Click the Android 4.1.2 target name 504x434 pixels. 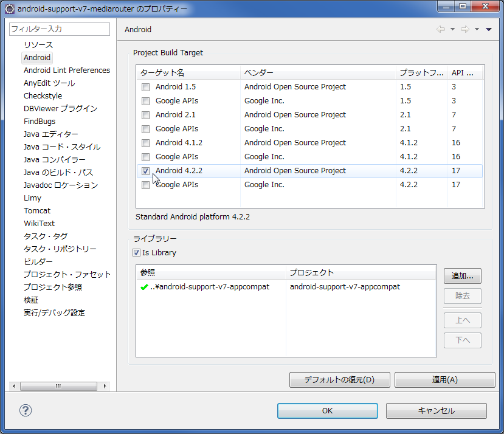pos(179,143)
